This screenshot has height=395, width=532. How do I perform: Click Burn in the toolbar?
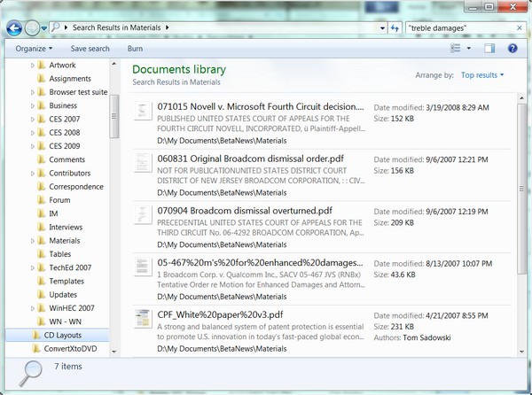[x=135, y=49]
